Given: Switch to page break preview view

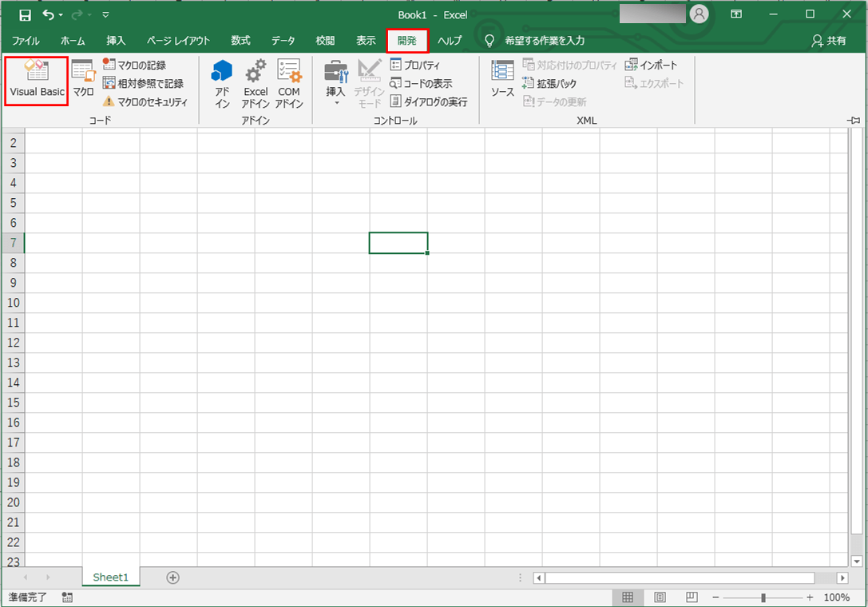Looking at the screenshot, I should [692, 597].
